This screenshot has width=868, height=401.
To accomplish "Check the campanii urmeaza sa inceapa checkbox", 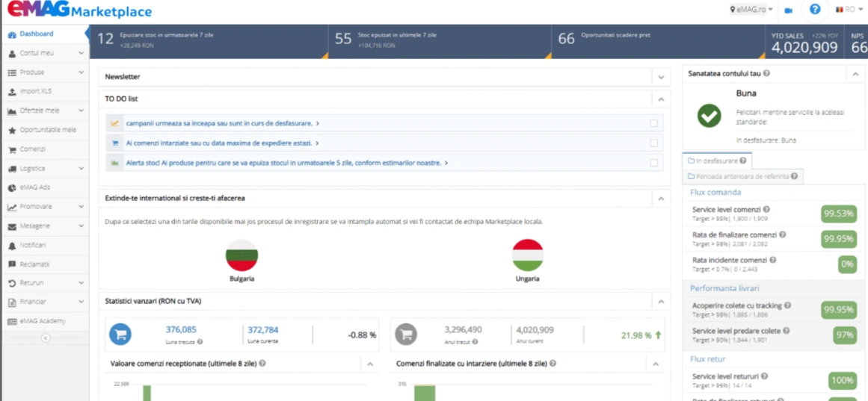I will 654,123.
